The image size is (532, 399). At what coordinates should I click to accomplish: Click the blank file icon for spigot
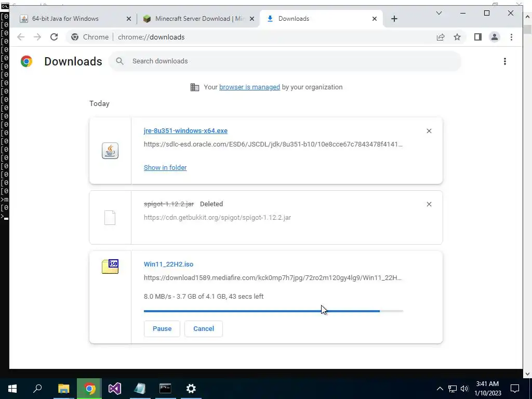click(x=110, y=218)
